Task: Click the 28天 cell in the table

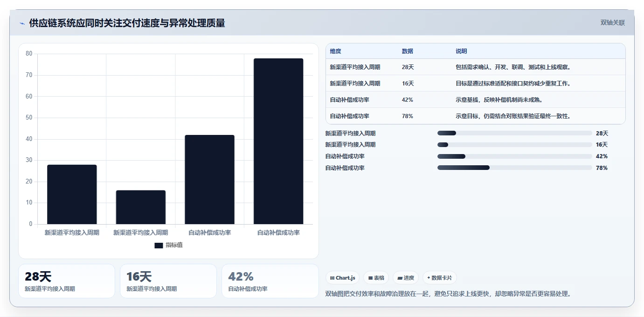Action: click(408, 67)
